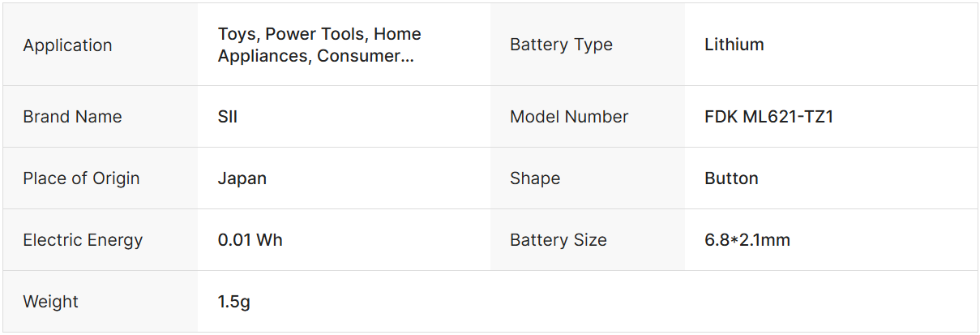Click the Battery Type label
980x335 pixels.
561,45
